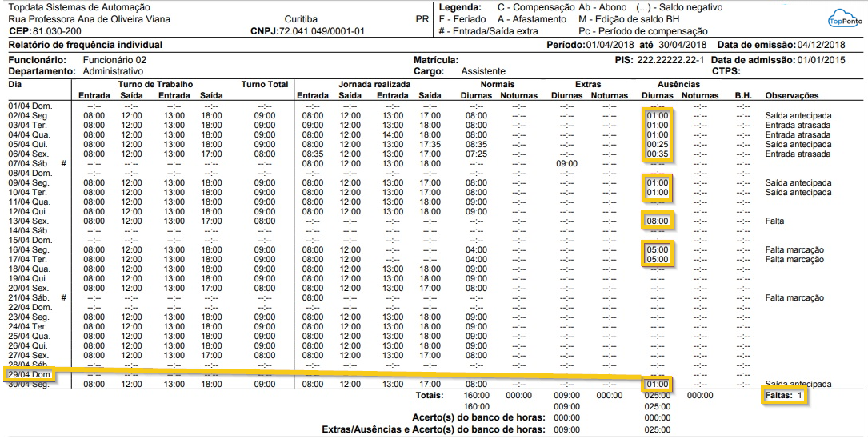Click the Relatório de frequência individual title
This screenshot has width=868, height=439.
(x=85, y=46)
